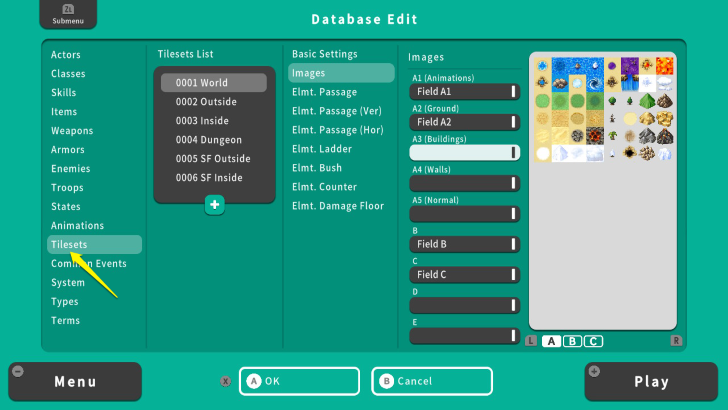Click the minus icon on Menu button
The width and height of the screenshot is (728, 410).
(18, 371)
